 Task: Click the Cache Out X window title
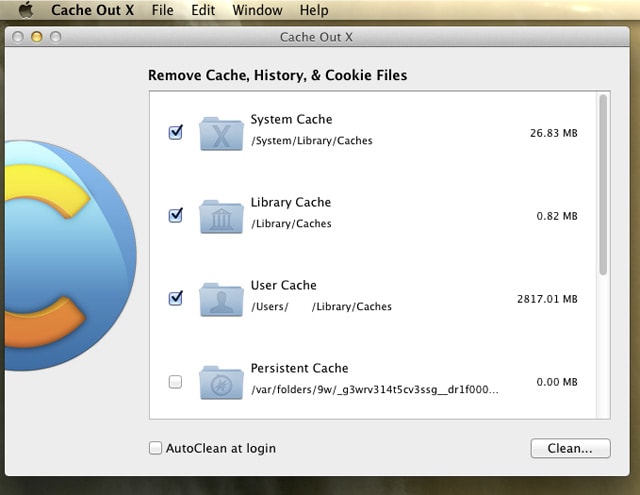[316, 37]
